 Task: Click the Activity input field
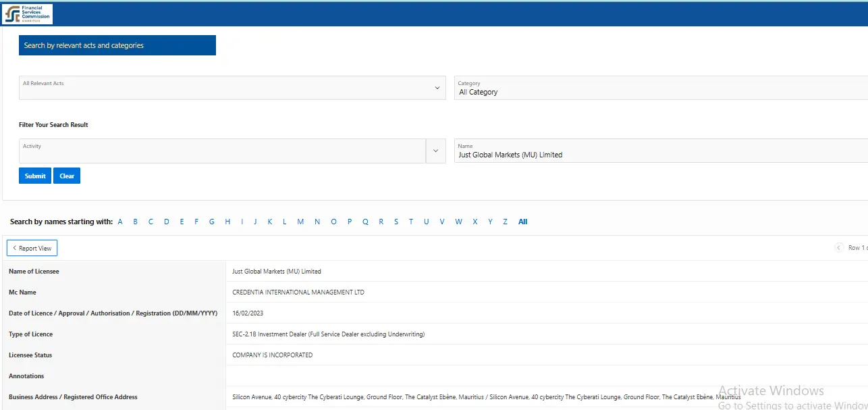pyautogui.click(x=223, y=151)
